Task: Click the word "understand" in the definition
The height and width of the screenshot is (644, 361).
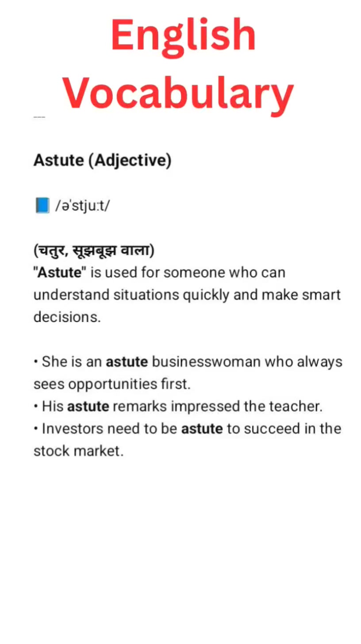Action: coord(72,295)
